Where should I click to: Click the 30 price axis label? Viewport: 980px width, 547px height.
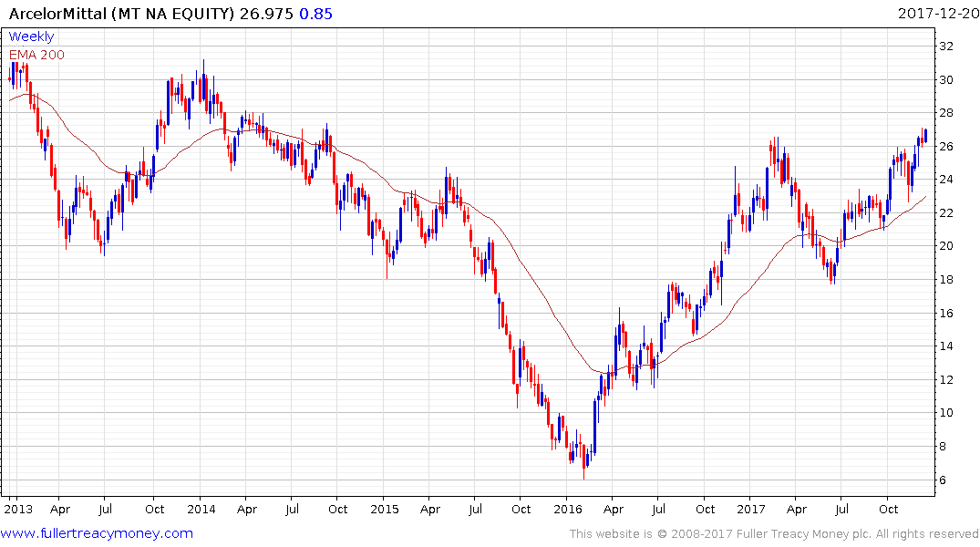[945, 80]
